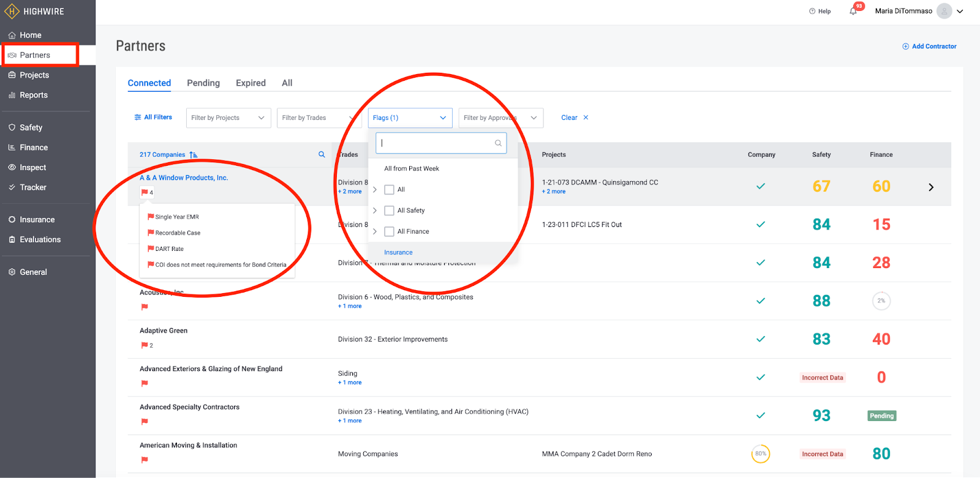Click the Pending finance badge
Image resolution: width=980 pixels, height=478 pixels.
coord(881,416)
